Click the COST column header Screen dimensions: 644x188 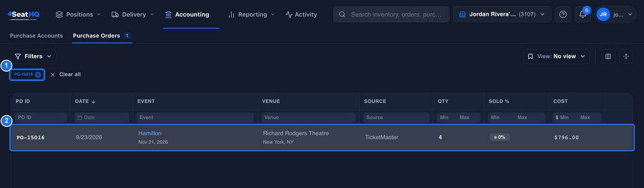pos(560,101)
